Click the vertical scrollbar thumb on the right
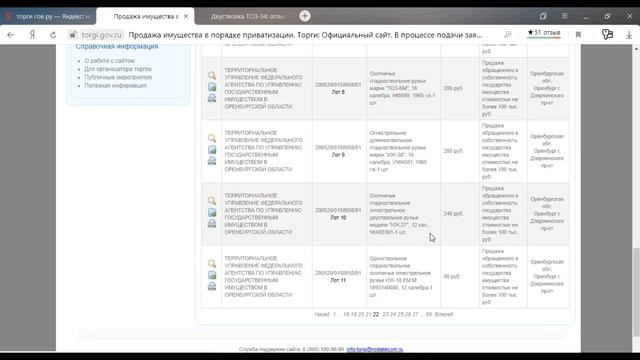This screenshot has width=640, height=360. point(636,292)
